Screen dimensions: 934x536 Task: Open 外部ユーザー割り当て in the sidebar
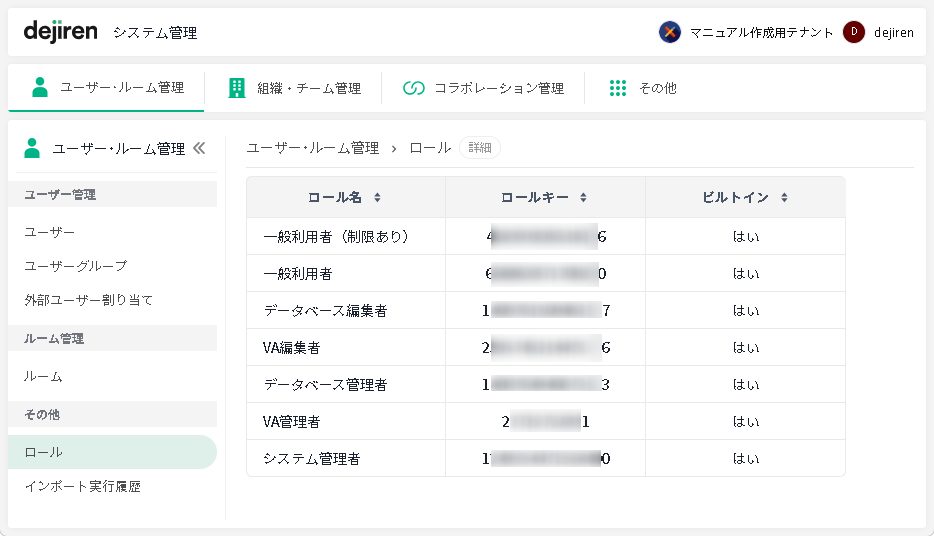pos(89,300)
